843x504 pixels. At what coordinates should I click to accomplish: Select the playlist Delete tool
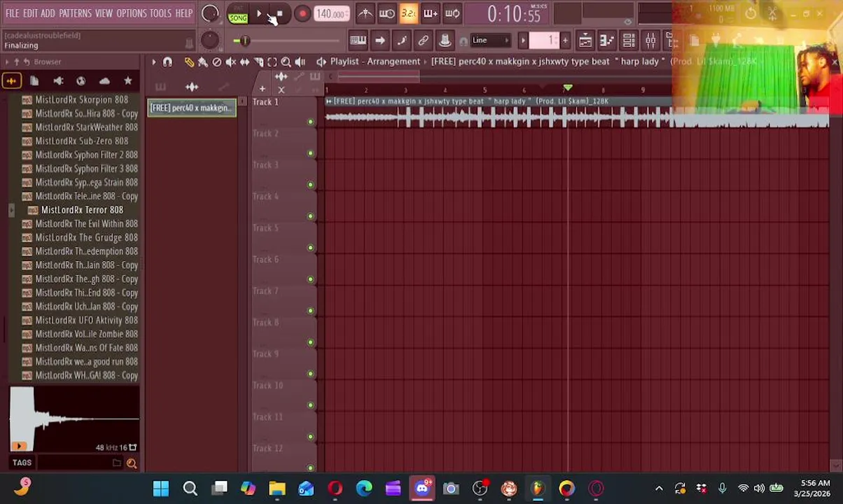tap(217, 62)
